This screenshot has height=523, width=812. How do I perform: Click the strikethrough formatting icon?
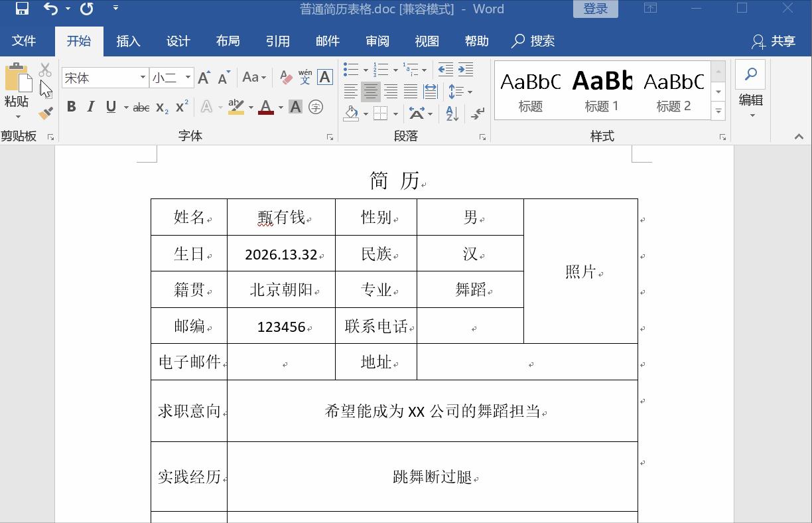click(x=140, y=106)
